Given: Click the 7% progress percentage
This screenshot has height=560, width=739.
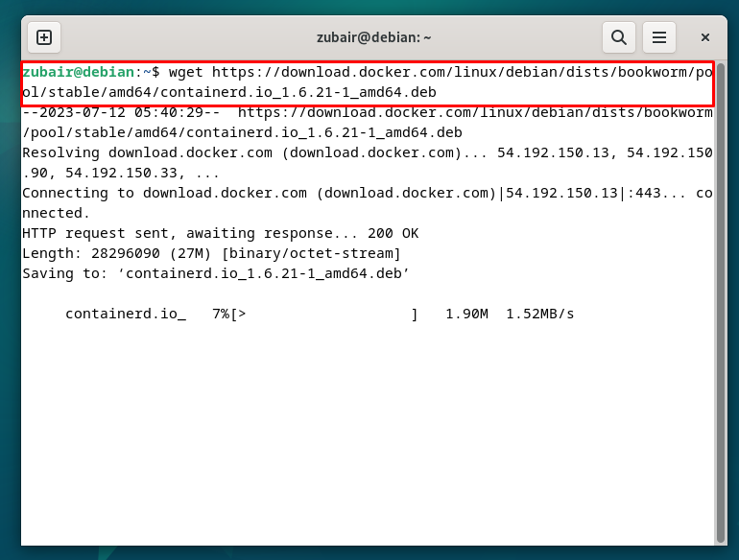Looking at the screenshot, I should [x=221, y=315].
